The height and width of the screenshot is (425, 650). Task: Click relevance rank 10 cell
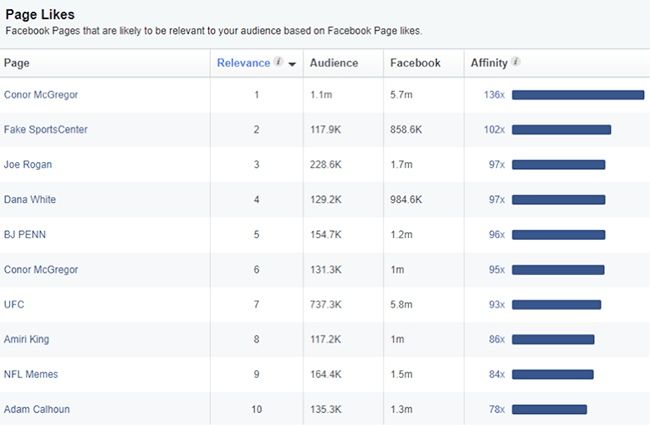click(257, 409)
